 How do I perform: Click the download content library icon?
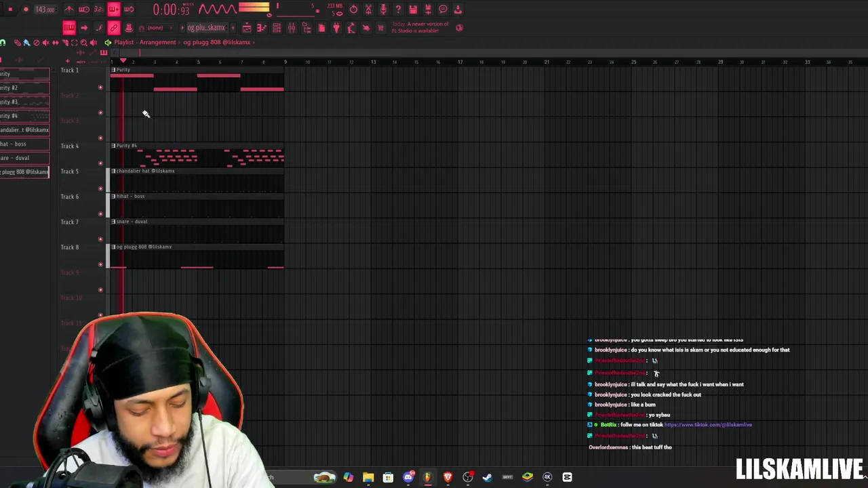458,9
